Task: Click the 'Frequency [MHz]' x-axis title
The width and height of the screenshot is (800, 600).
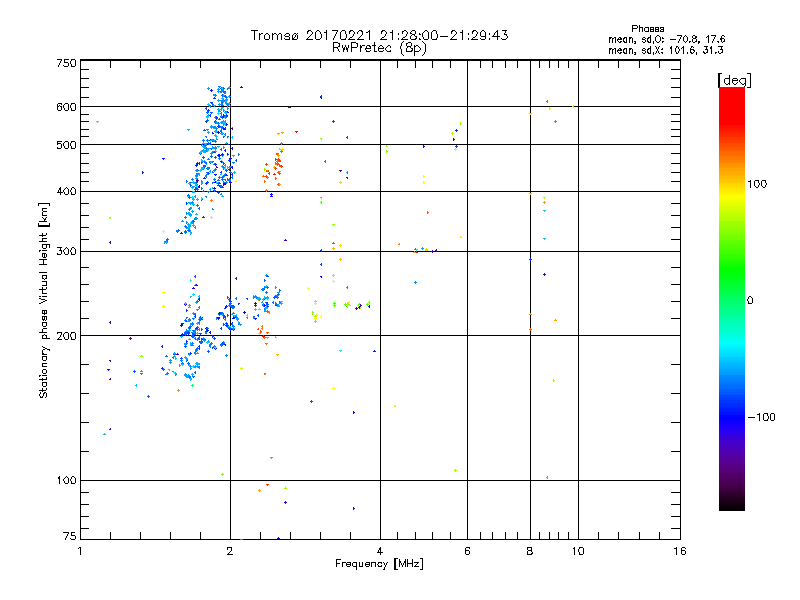Action: (379, 564)
